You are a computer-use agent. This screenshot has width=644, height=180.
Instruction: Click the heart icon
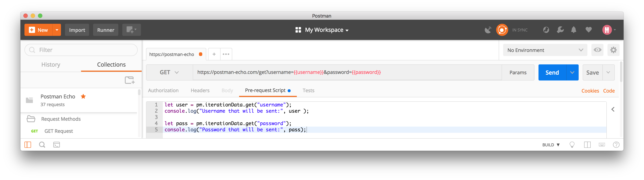pos(589,30)
